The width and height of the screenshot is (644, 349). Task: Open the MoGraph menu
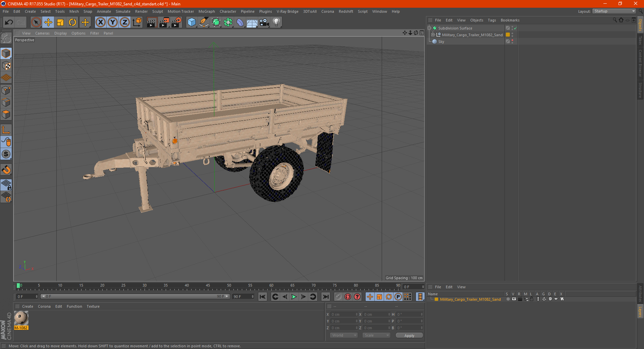point(207,11)
